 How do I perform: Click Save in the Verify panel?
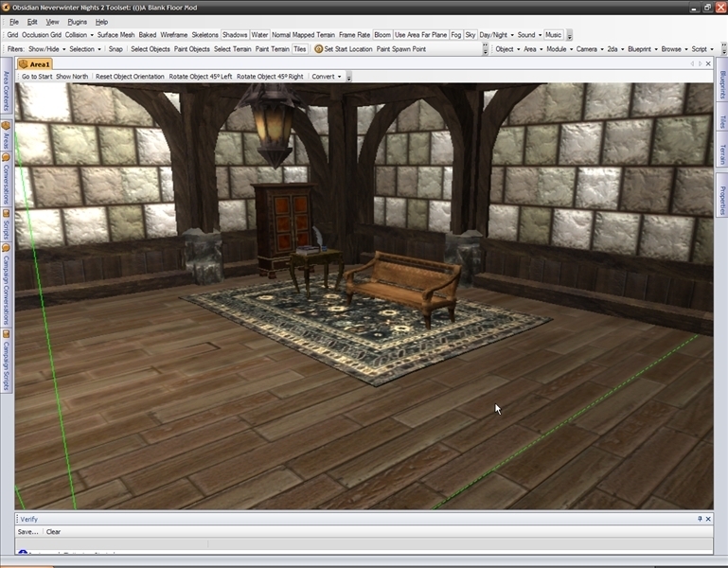[x=27, y=532]
